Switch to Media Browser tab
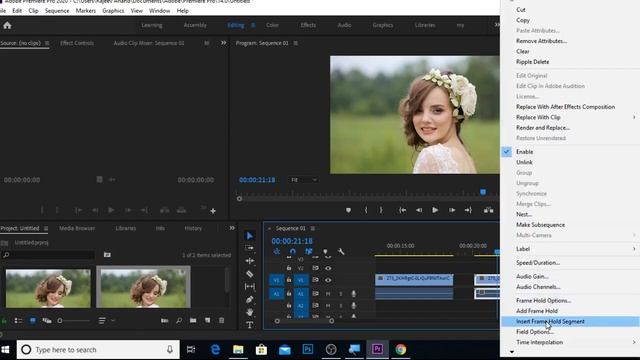The image size is (640, 360). (x=77, y=228)
